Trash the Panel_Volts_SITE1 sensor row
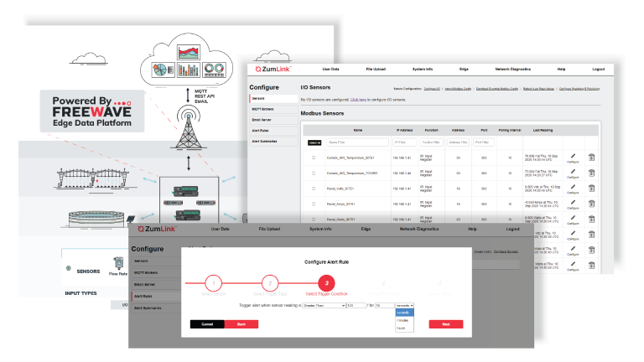The width and height of the screenshot is (644, 362). tap(591, 188)
